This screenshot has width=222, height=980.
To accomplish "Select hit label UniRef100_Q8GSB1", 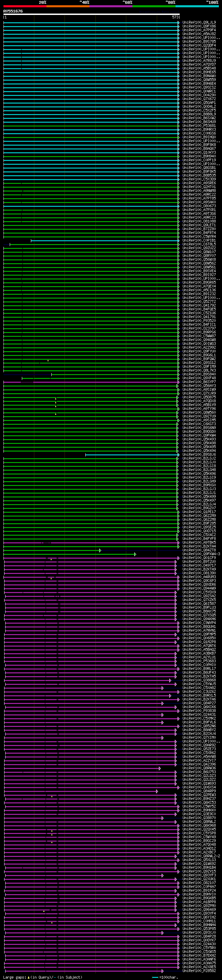I will click(199, 168).
